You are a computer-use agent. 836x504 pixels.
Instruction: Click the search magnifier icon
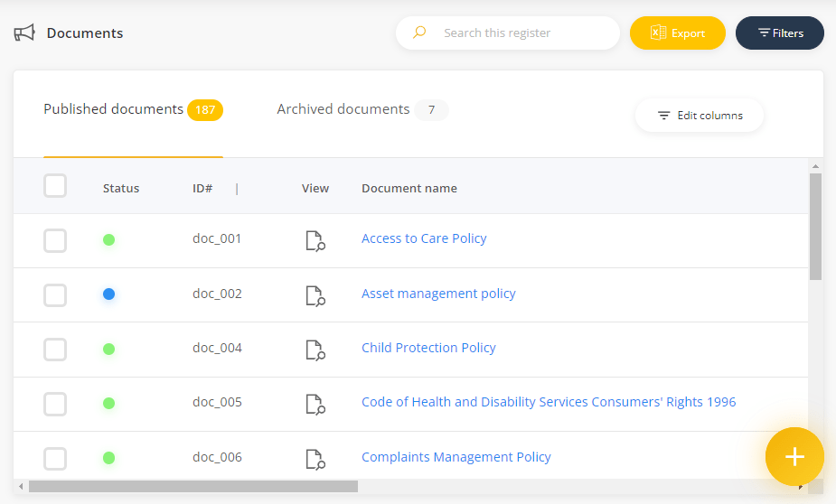[419, 33]
